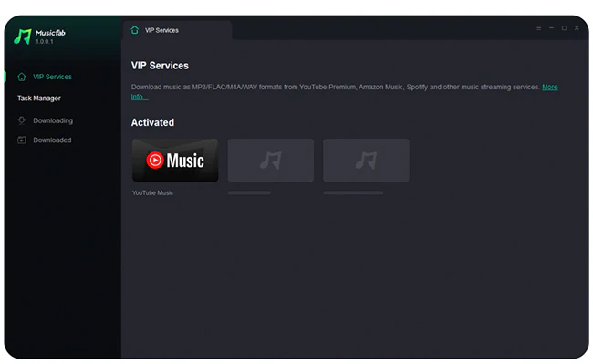
Task: Click the Musicfab logo icon
Action: [22, 36]
